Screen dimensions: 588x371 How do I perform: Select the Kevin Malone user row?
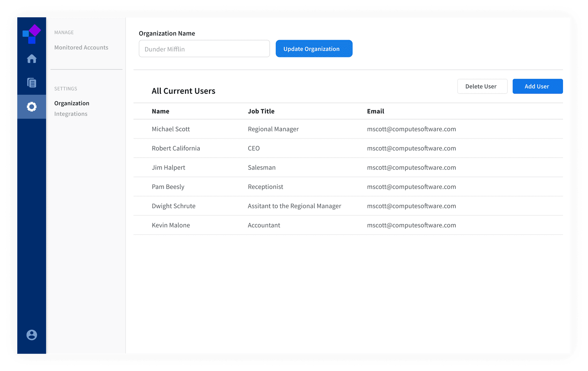(x=171, y=225)
